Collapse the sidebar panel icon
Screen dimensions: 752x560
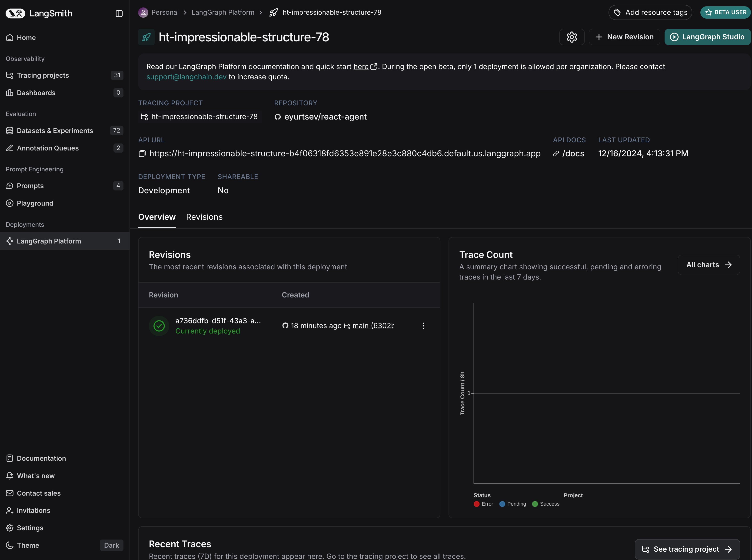[x=119, y=13]
